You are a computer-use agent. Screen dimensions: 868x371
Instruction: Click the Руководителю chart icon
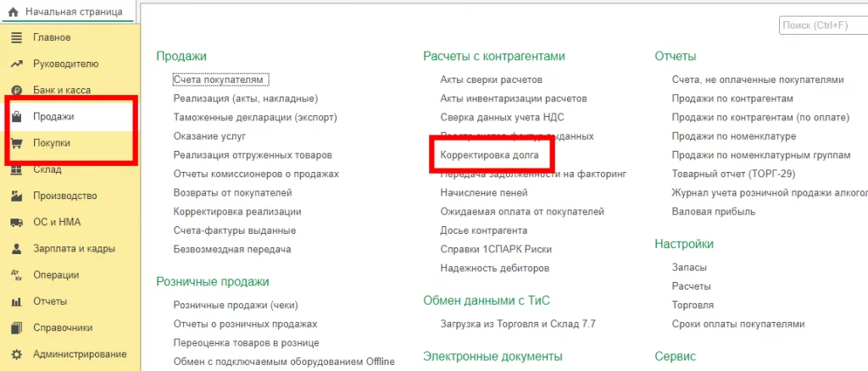click(x=16, y=64)
